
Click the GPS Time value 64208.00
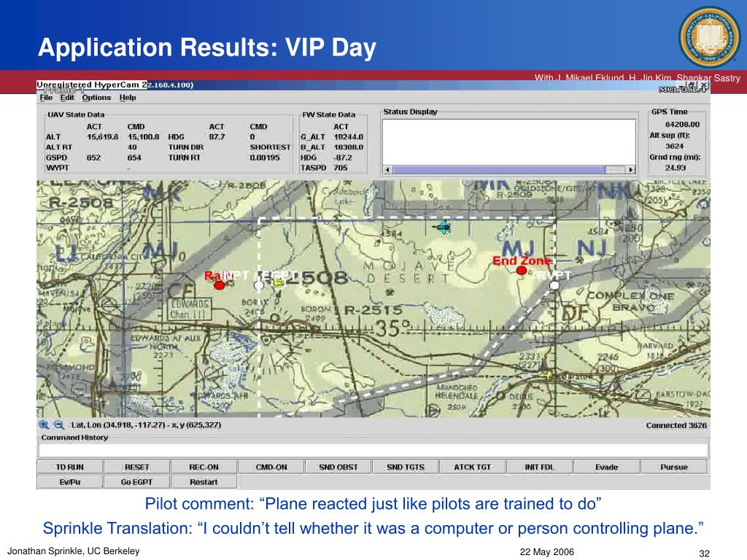682,124
